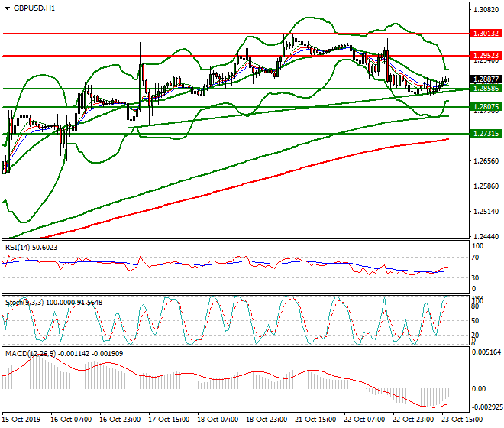504x428 pixels.
Task: Click the 16 Oct 07:00 time axis label
Action: (x=71, y=420)
